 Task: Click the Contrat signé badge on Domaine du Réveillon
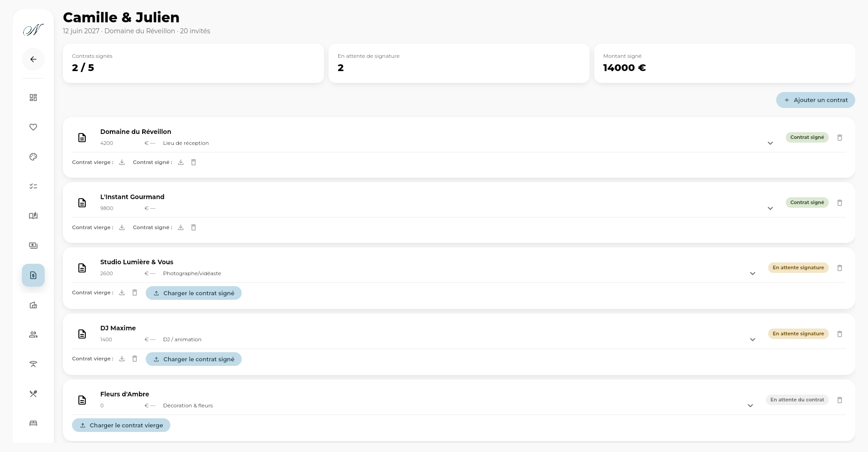tap(807, 137)
